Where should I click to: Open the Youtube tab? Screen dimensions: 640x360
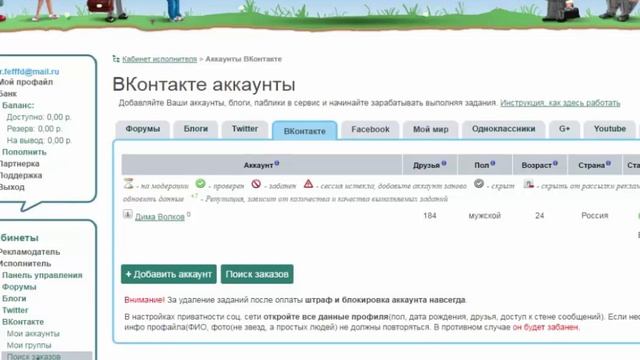point(609,129)
